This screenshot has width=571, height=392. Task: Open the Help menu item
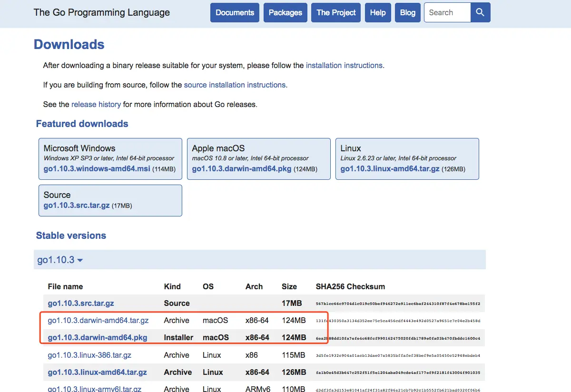[378, 13]
